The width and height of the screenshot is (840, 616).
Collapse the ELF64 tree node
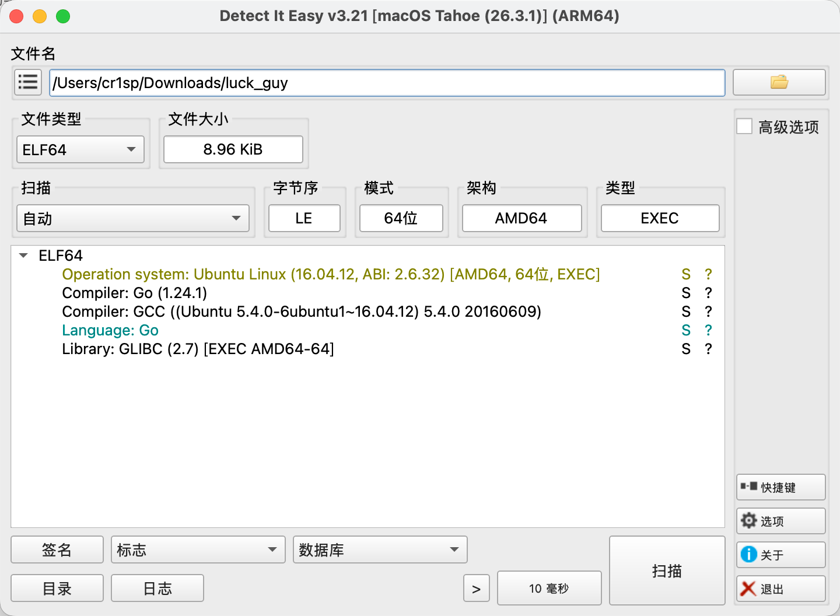[x=24, y=256]
